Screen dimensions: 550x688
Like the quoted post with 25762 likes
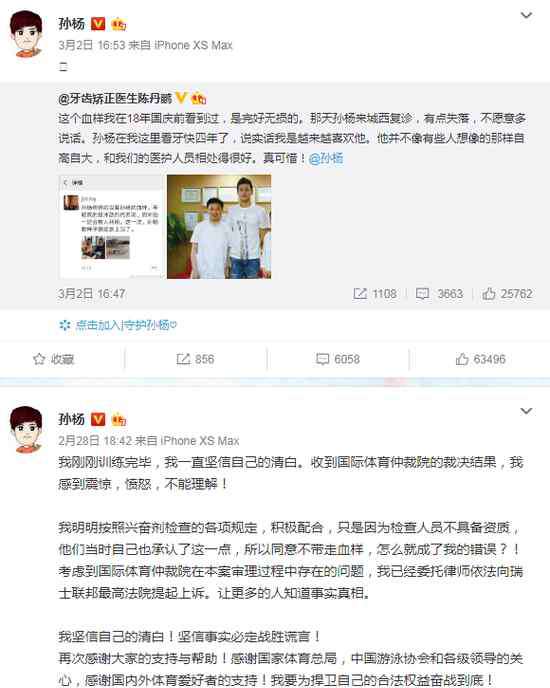point(507,294)
